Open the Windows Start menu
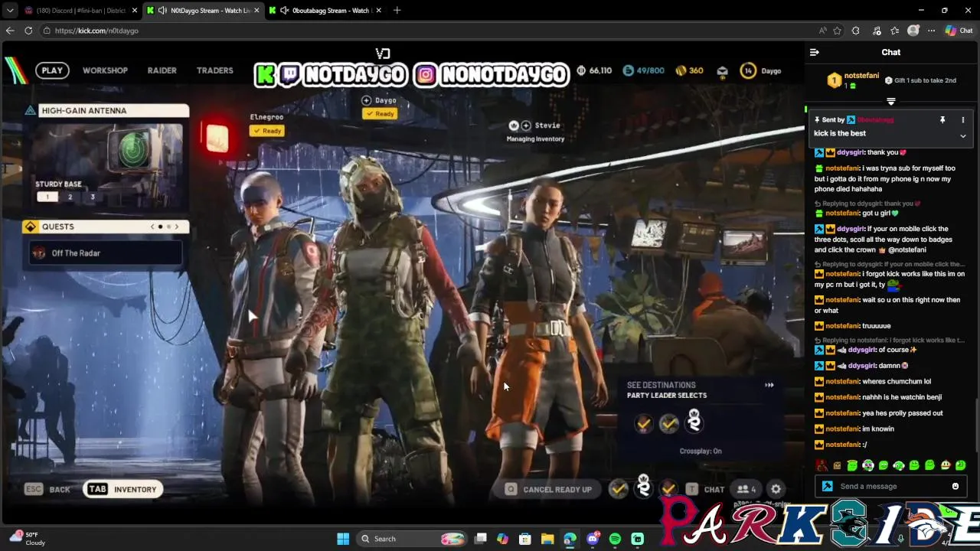This screenshot has height=551, width=980. 343,539
